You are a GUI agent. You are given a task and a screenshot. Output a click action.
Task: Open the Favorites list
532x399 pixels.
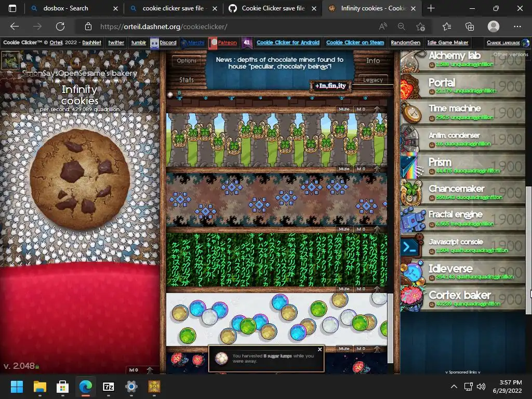click(447, 26)
